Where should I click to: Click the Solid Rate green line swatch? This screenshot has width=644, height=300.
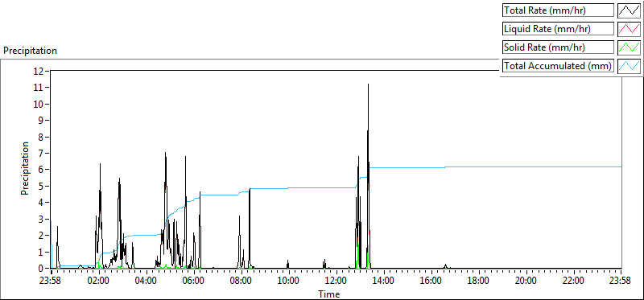629,47
